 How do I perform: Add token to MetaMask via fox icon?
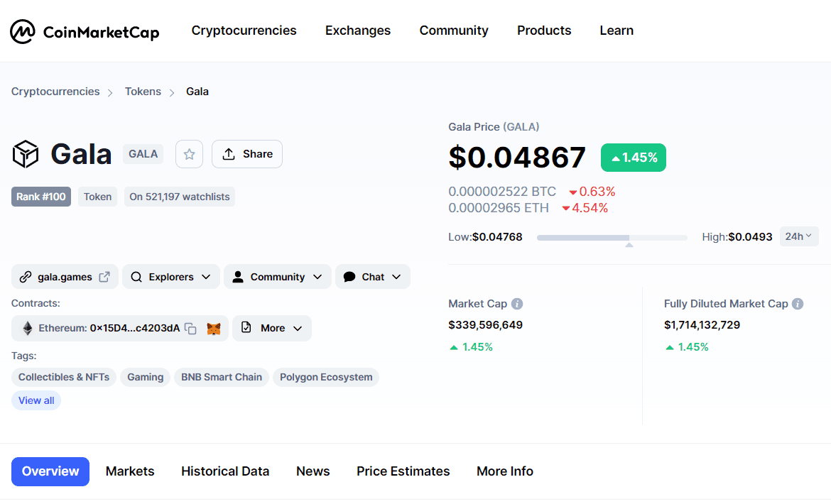(x=214, y=328)
